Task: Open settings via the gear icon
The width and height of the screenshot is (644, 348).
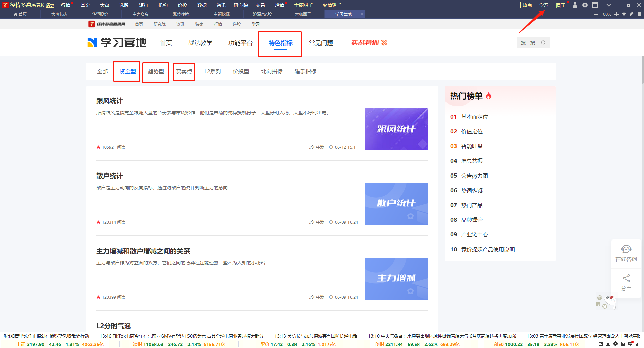Action: (585, 5)
